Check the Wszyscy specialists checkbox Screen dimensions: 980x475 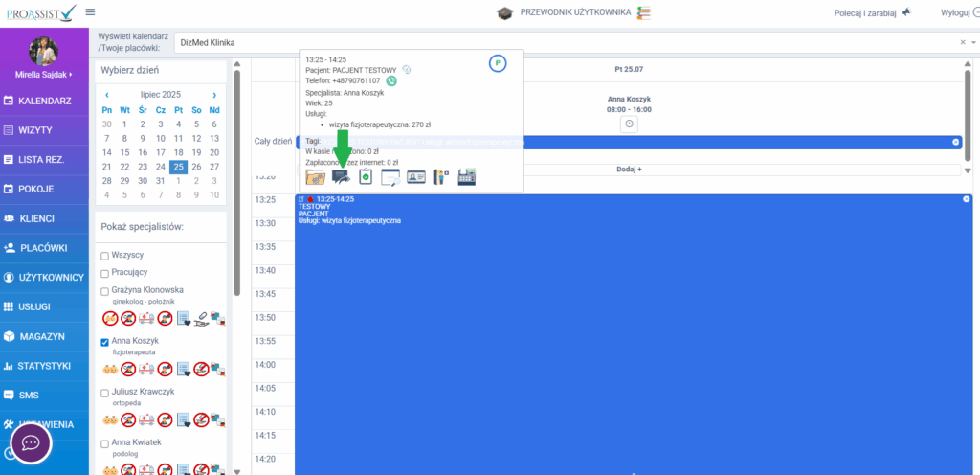105,256
